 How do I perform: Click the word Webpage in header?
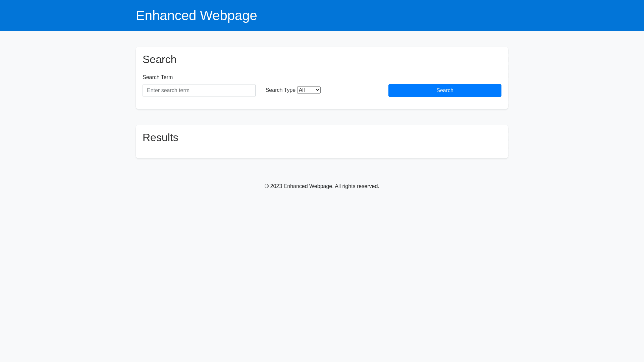228,15
